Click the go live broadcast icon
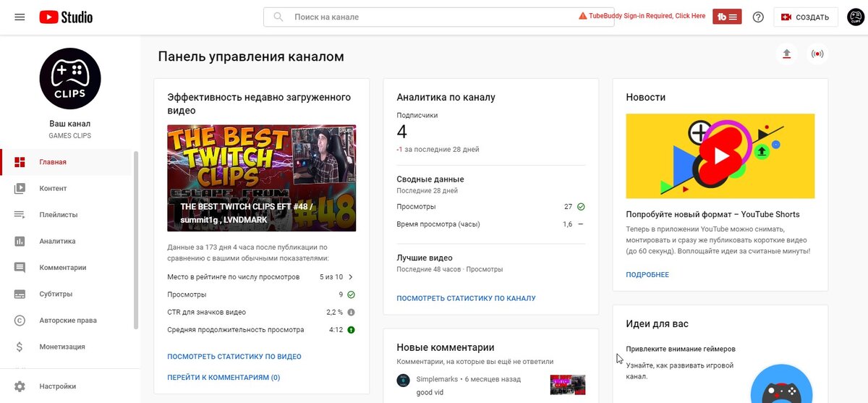This screenshot has height=403, width=868. [x=817, y=54]
